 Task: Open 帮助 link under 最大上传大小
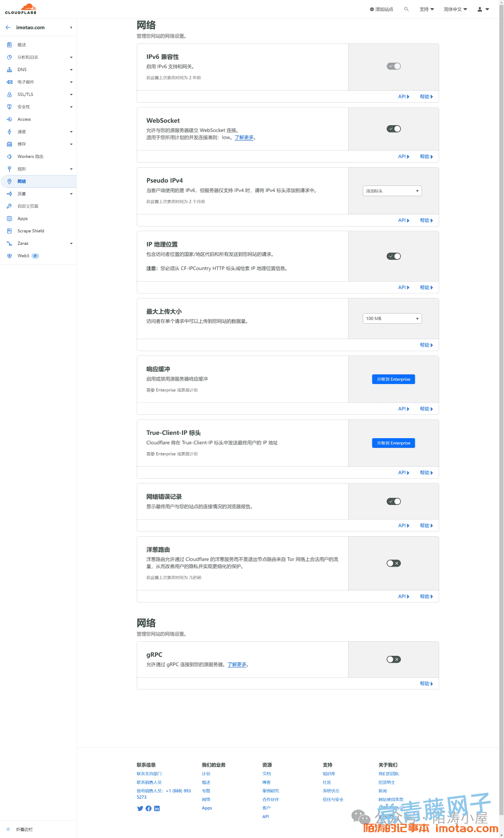pyautogui.click(x=426, y=345)
